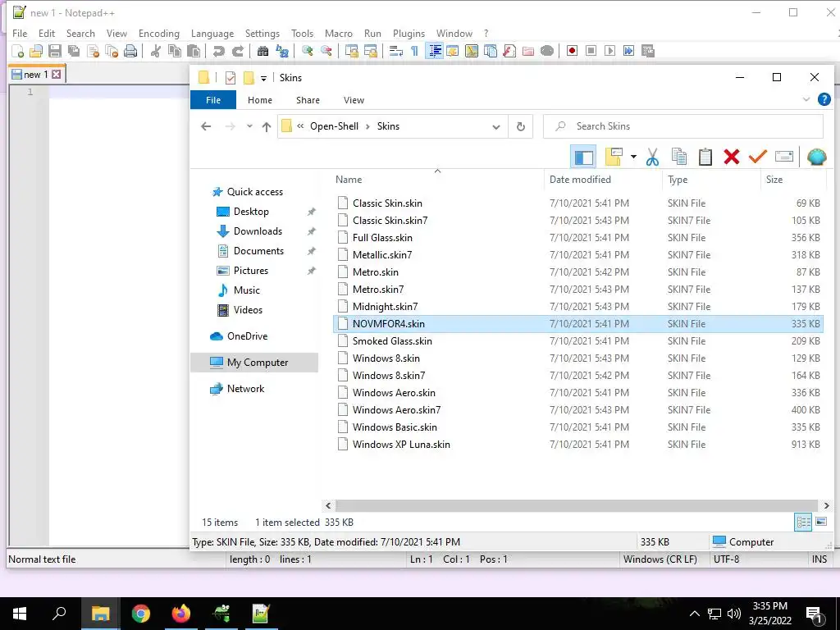Image resolution: width=840 pixels, height=630 pixels.
Task: Click the Copy icon in Explorer toolbar
Action: (x=678, y=157)
